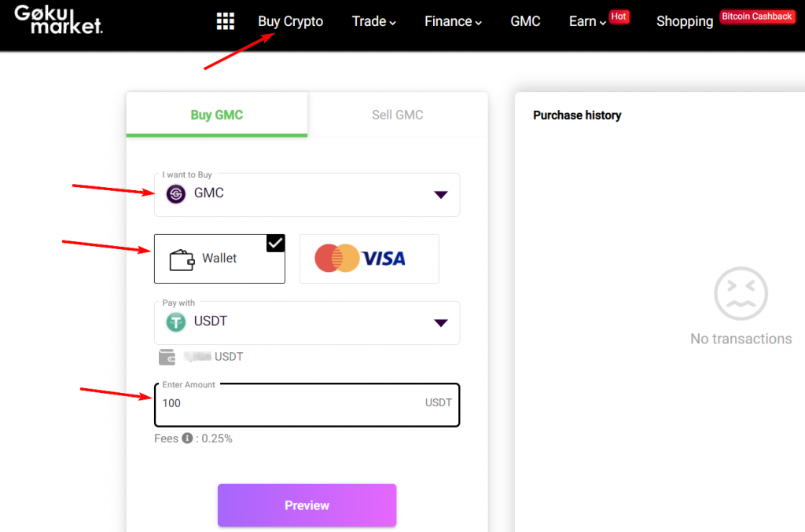Click the GokuMarket logo
This screenshot has width=805, height=532.
point(58,20)
